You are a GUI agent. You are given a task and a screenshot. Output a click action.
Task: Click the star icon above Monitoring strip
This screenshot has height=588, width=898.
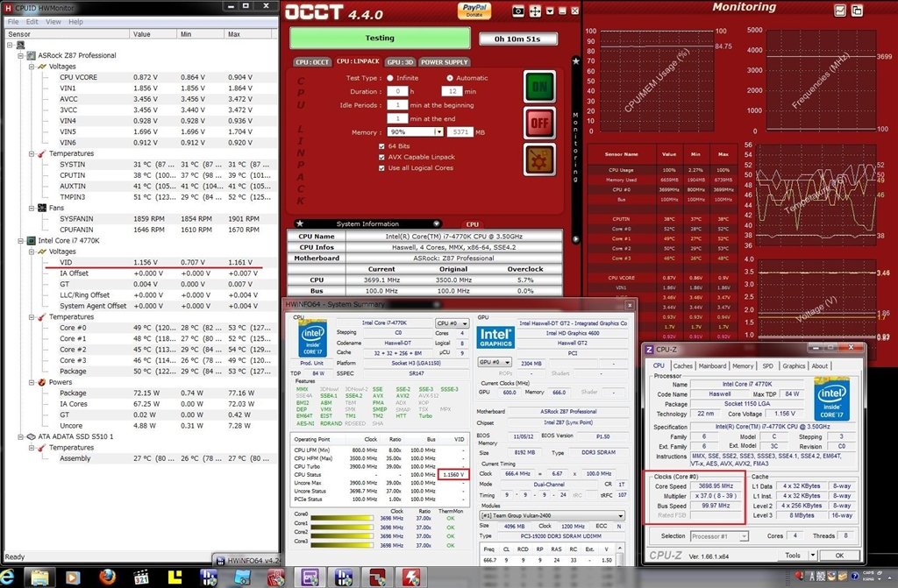point(575,60)
